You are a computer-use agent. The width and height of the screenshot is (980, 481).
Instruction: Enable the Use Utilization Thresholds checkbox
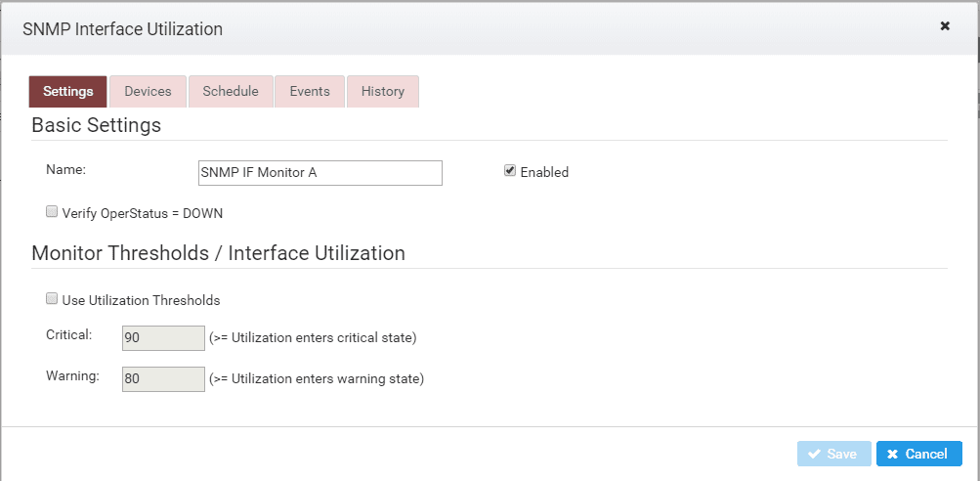tap(51, 299)
